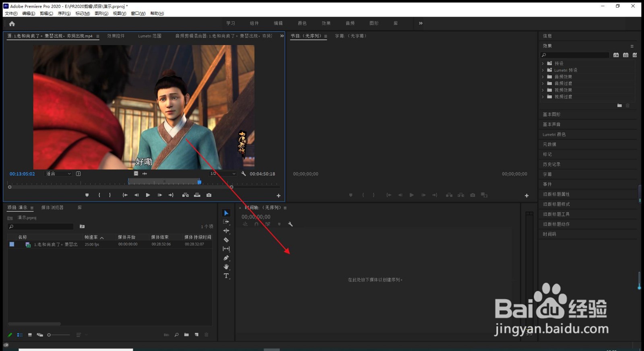Click the Drag Audio Only waveform icon

(x=145, y=173)
